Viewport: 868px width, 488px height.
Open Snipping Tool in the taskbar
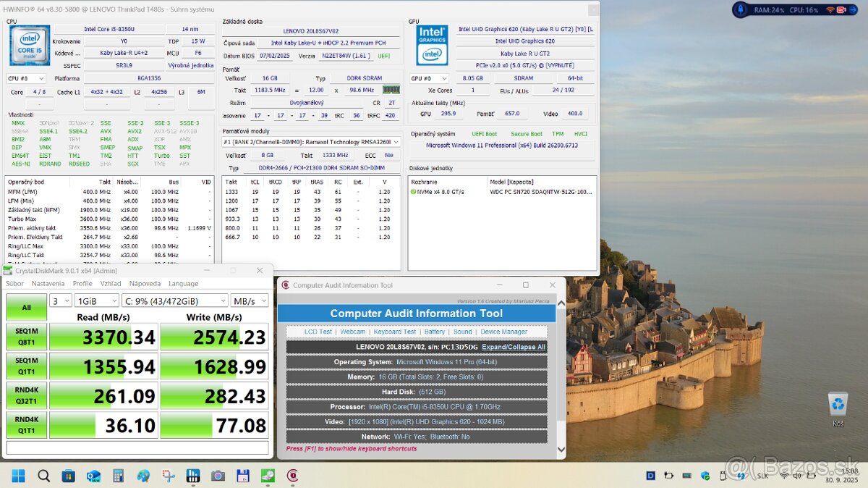168,476
